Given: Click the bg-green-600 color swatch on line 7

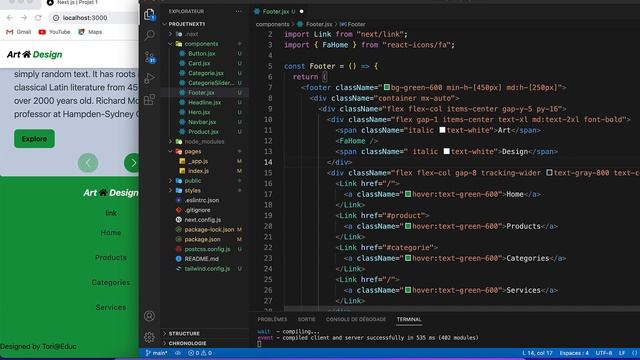Looking at the screenshot, I should click(x=387, y=87).
